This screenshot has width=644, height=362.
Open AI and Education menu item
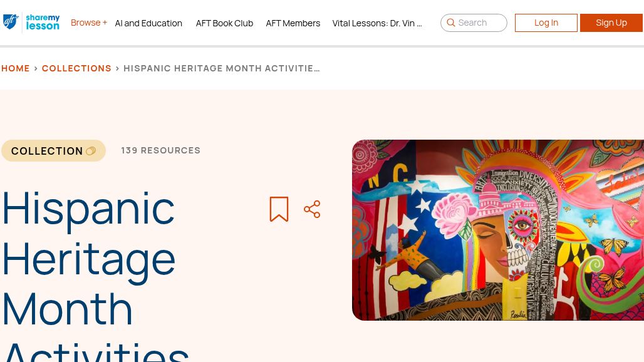[148, 23]
